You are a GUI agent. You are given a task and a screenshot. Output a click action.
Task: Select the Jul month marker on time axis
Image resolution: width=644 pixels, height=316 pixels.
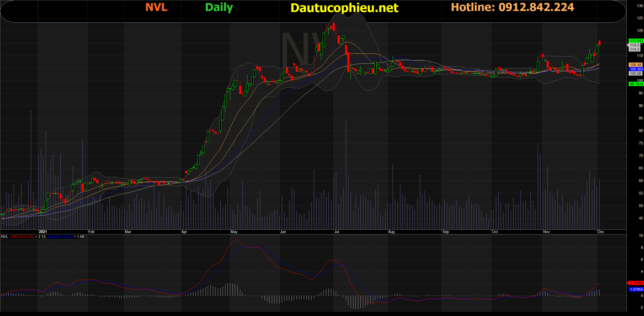point(337,232)
